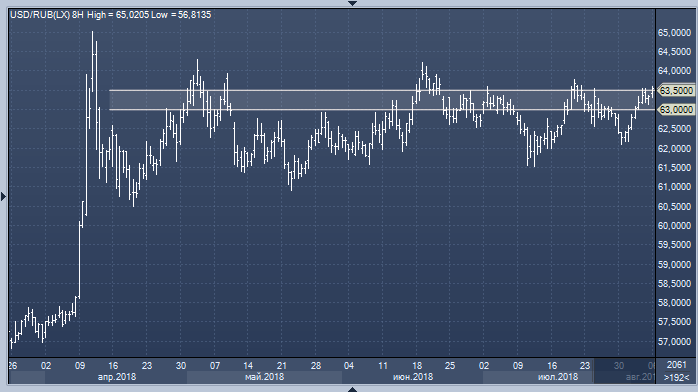Image resolution: width=698 pixels, height=392 pixels.
Task: Click the 60,0000 price axis label
Action: tap(674, 225)
